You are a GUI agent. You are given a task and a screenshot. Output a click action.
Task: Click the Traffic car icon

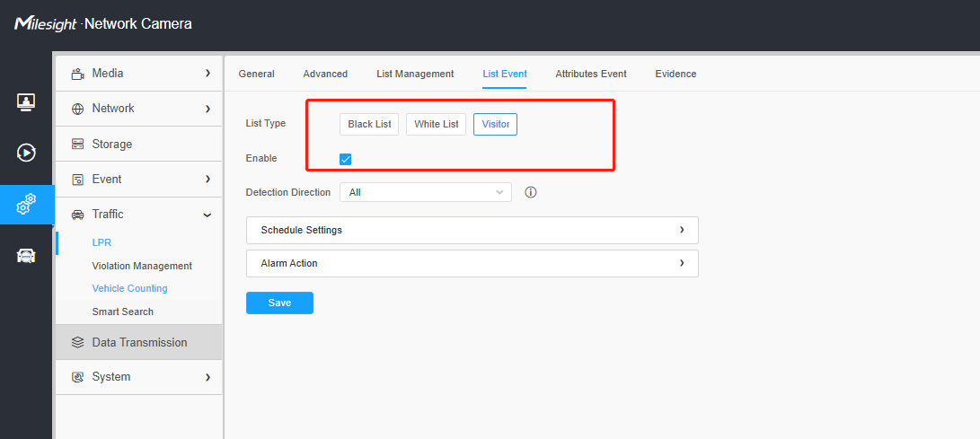[x=77, y=215]
